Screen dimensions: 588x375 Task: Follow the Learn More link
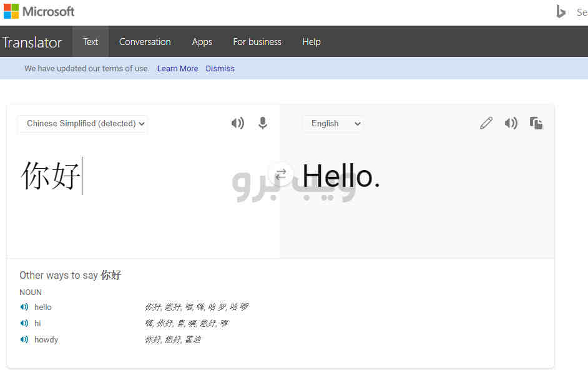point(177,69)
